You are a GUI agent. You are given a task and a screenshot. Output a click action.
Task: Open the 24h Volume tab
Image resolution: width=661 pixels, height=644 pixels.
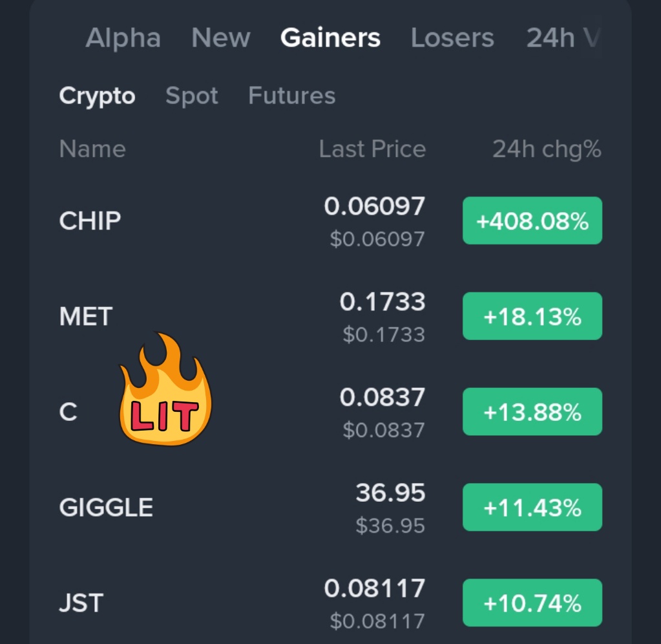[x=561, y=38]
